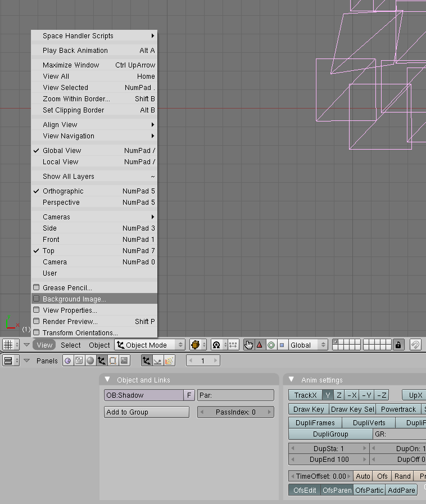Enable the translate manipulator triangle icon

click(x=260, y=345)
